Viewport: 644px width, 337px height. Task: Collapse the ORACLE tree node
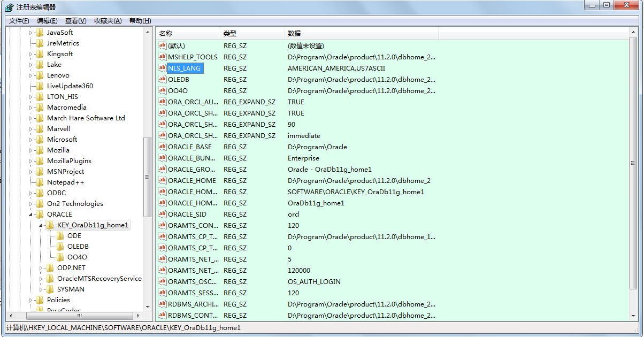click(x=30, y=215)
